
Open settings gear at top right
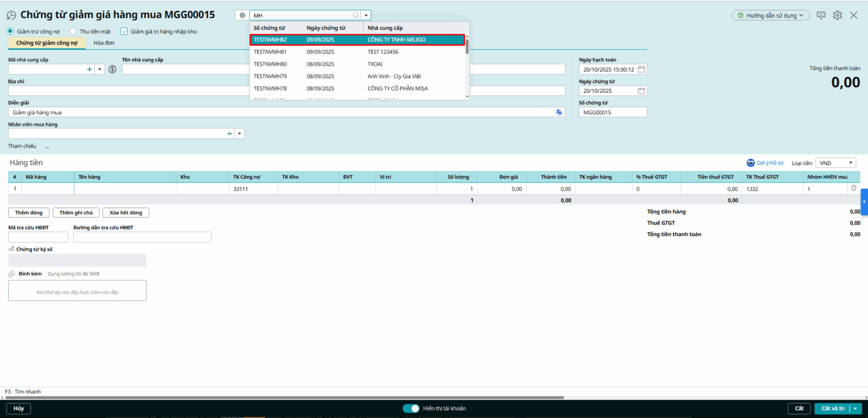[x=837, y=15]
